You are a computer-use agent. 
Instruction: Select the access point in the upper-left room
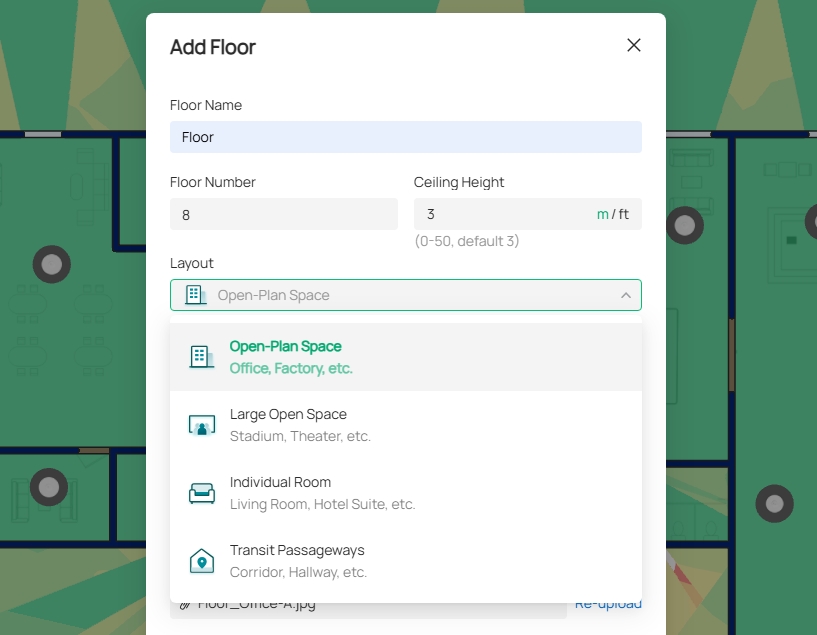(52, 264)
